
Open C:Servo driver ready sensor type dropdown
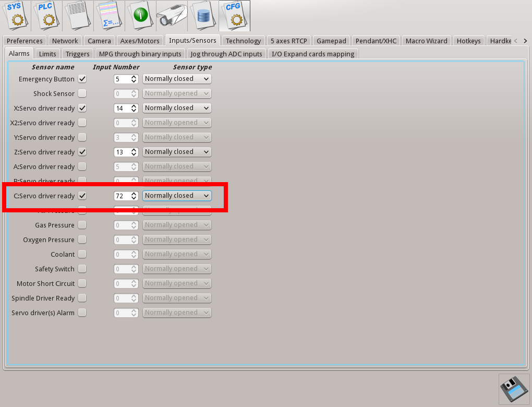pyautogui.click(x=177, y=196)
